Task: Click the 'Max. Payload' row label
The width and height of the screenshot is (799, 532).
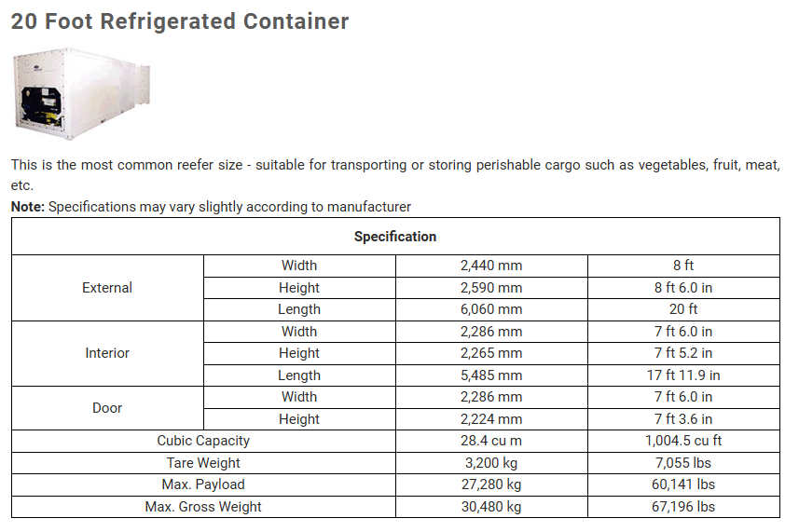Action: (x=203, y=484)
